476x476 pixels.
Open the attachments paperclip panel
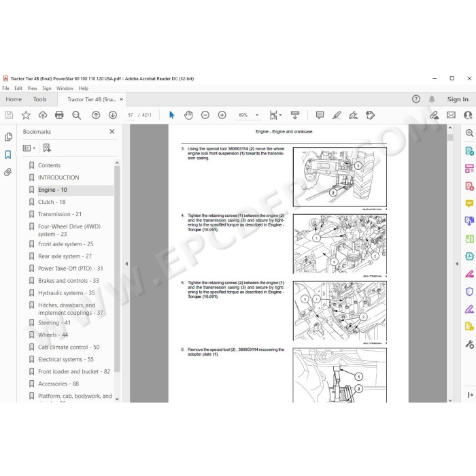(8, 172)
